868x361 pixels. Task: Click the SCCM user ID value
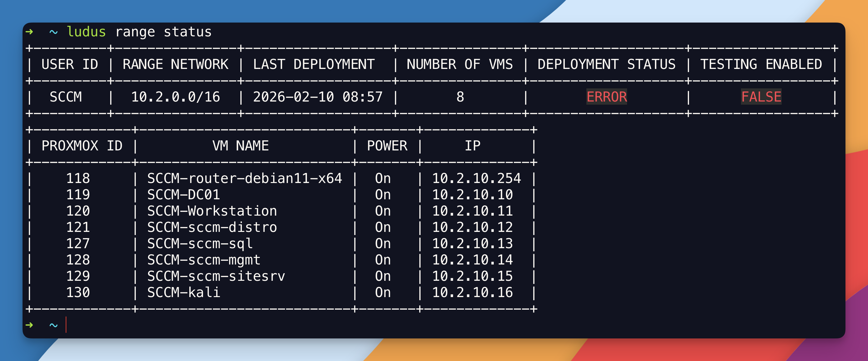(66, 97)
